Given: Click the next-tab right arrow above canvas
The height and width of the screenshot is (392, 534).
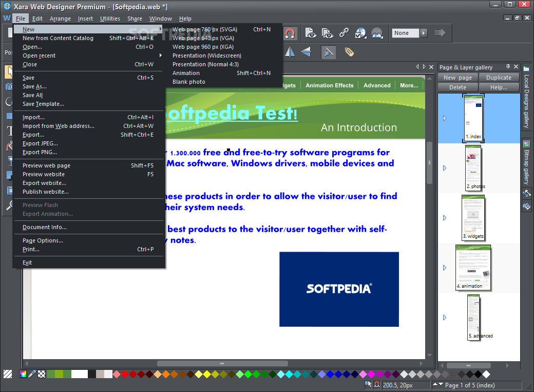Looking at the screenshot, I should tap(424, 67).
